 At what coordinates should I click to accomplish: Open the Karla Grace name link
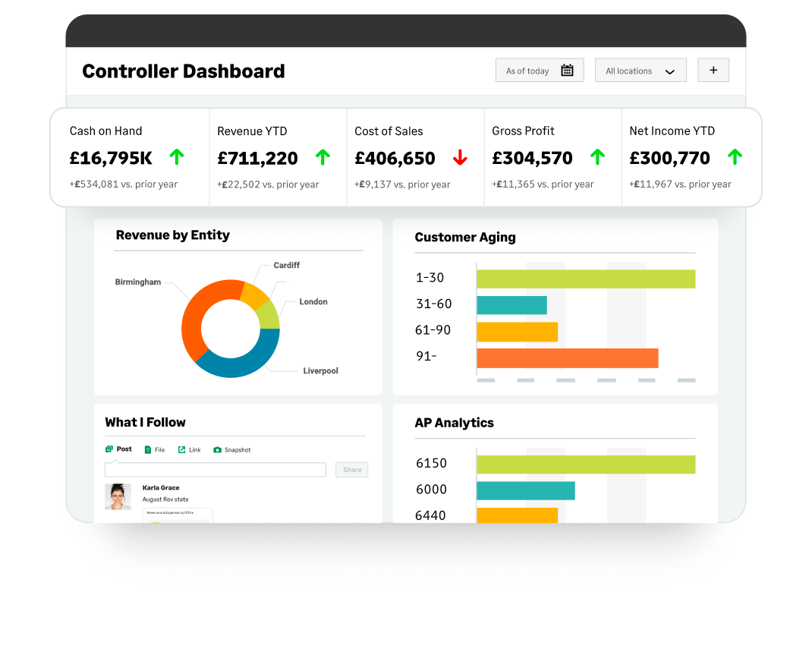click(x=161, y=488)
